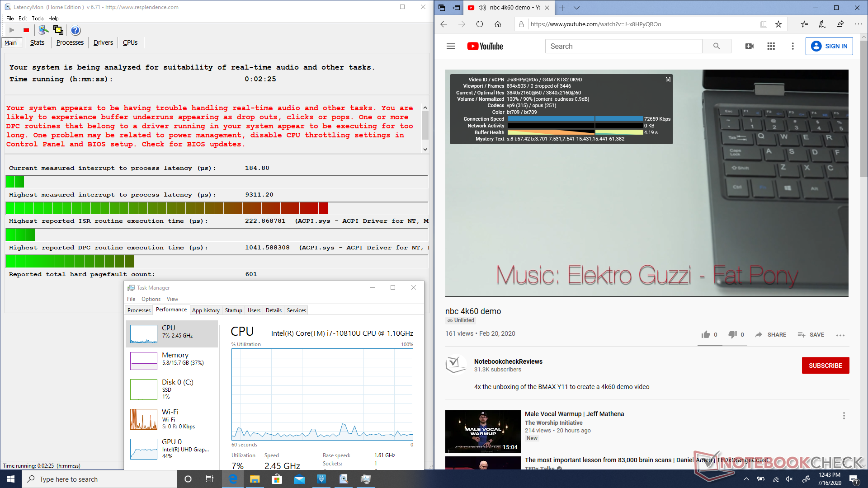Close the stats for nerds overlay
868x488 pixels.
pos(668,80)
